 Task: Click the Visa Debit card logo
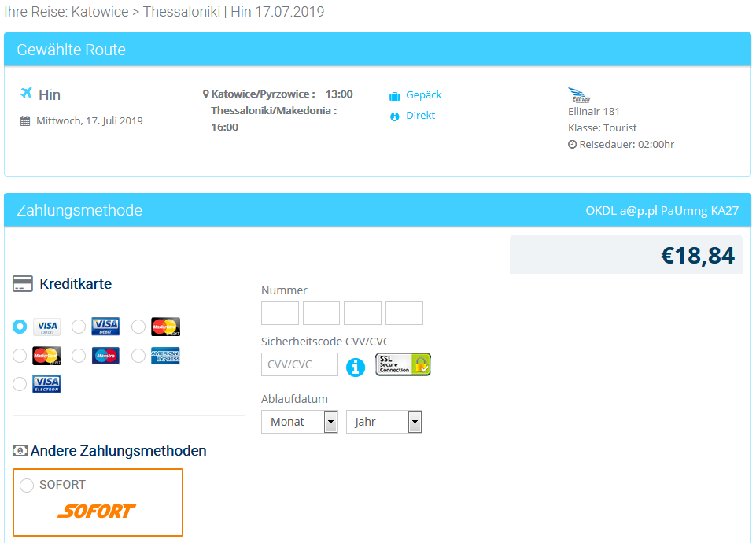(x=105, y=327)
